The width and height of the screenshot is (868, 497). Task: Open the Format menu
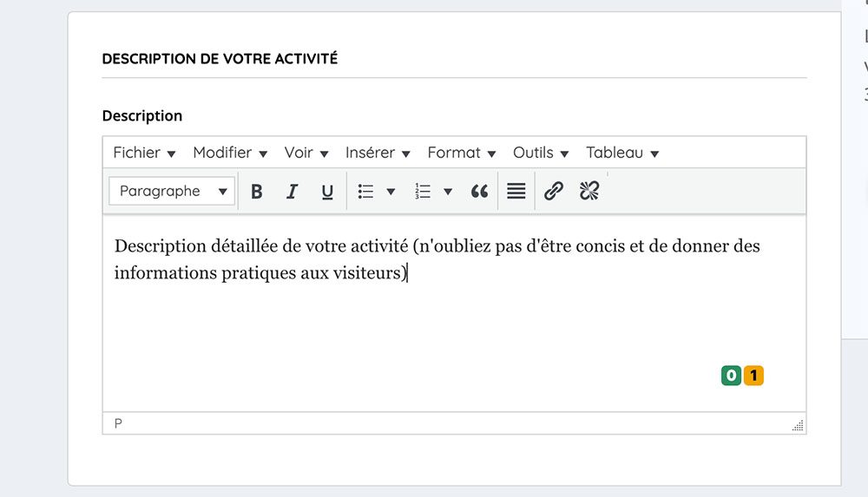[461, 153]
